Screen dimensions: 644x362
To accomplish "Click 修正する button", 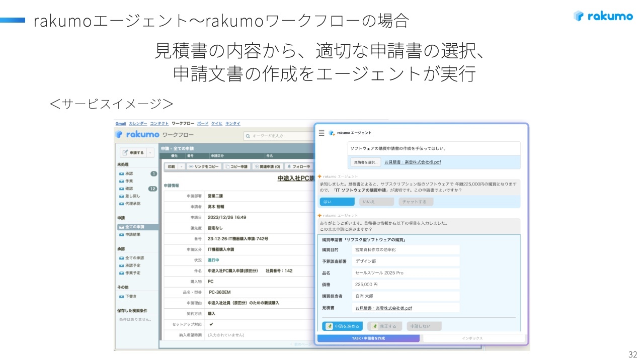I will point(385,326).
